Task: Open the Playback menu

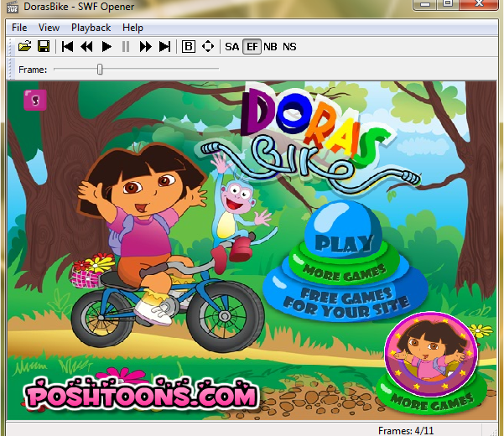Action: 91,28
